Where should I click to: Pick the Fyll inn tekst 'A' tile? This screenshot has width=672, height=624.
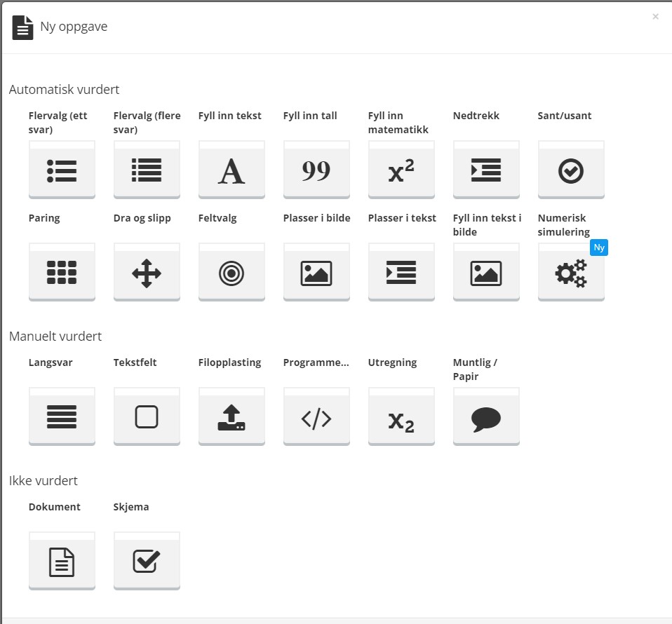[x=231, y=170]
